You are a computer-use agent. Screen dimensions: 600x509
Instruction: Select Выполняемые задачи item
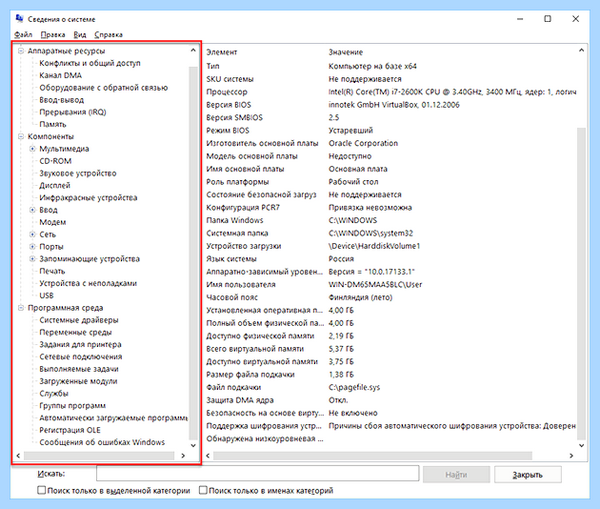pyautogui.click(x=79, y=369)
